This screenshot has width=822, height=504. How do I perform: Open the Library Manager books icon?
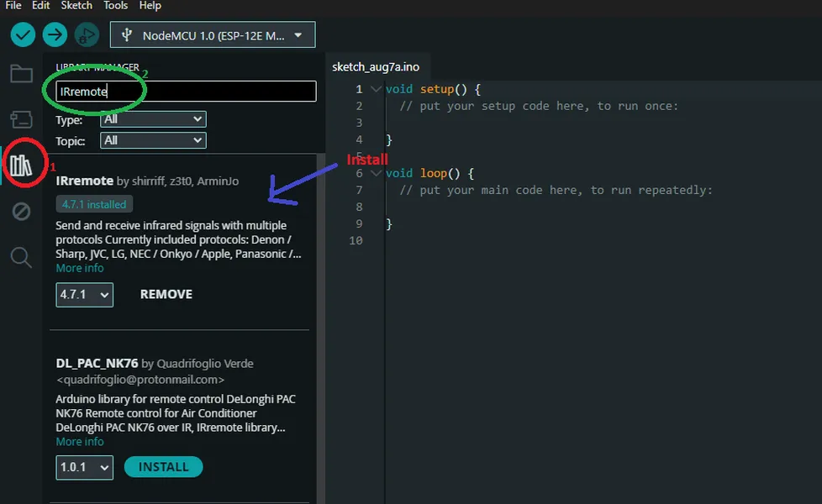(x=22, y=165)
